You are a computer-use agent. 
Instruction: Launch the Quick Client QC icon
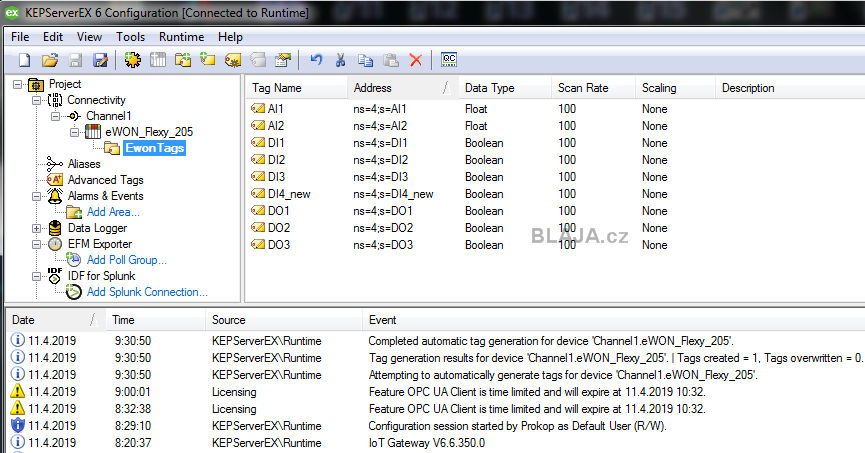pos(449,60)
